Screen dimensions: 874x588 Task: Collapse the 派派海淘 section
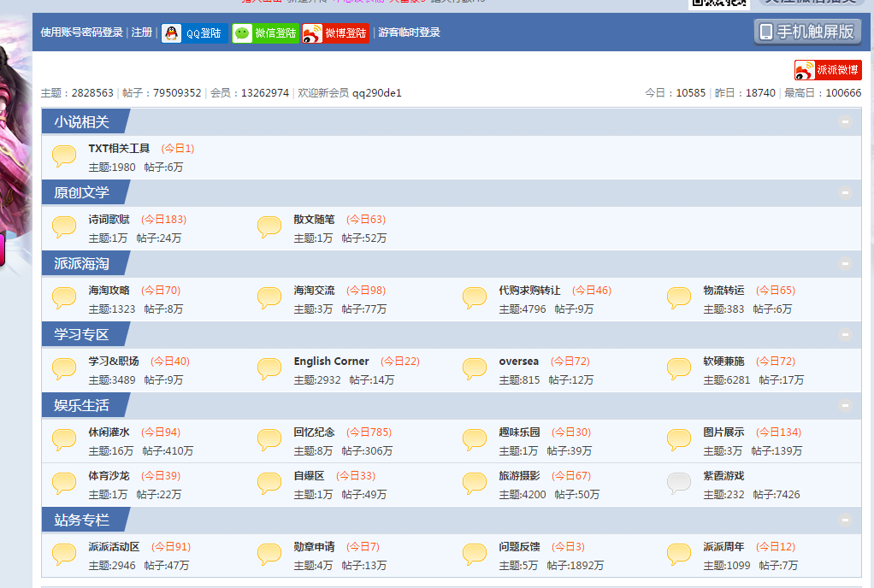pyautogui.click(x=845, y=264)
